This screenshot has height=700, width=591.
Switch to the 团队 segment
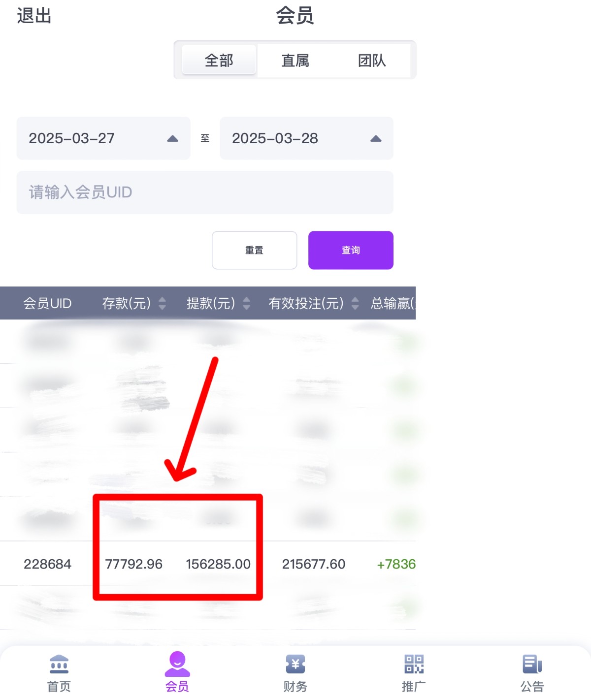372,60
